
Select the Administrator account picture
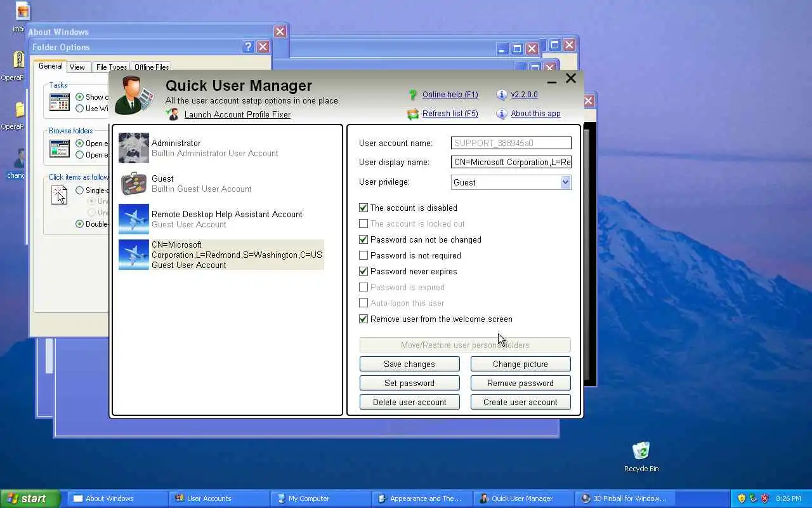[x=134, y=148]
